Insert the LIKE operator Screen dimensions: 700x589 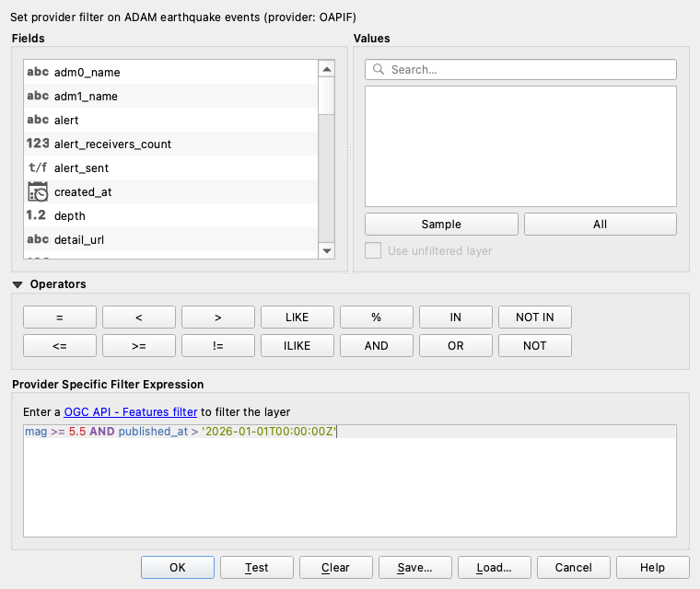(297, 318)
